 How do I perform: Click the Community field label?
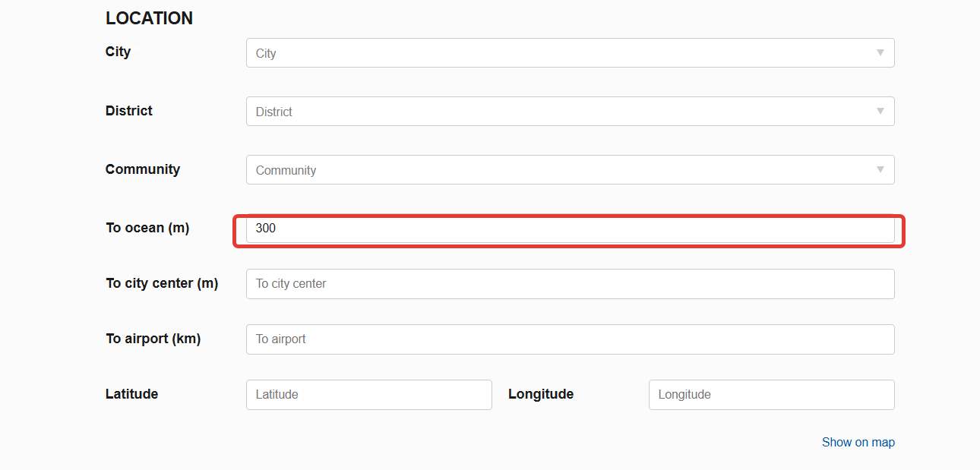click(x=143, y=169)
